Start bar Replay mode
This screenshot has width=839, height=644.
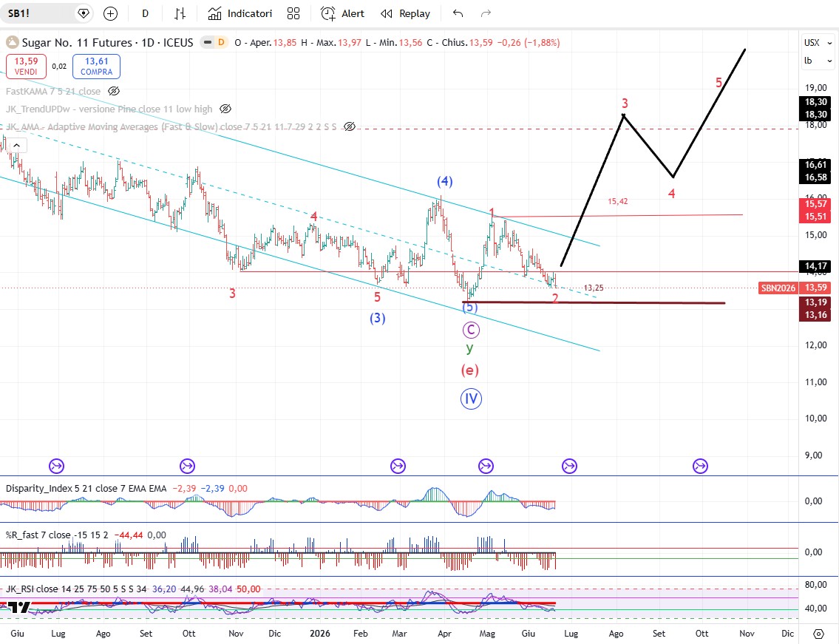click(x=405, y=13)
